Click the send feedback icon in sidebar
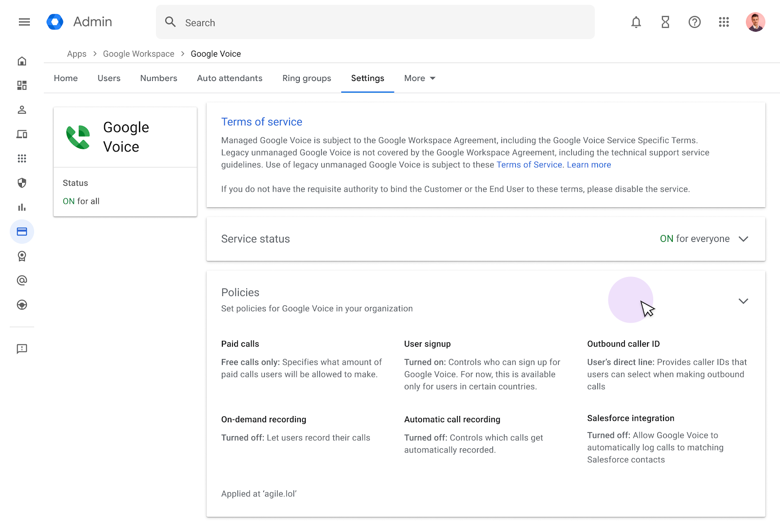The image size is (780, 532). 22,349
